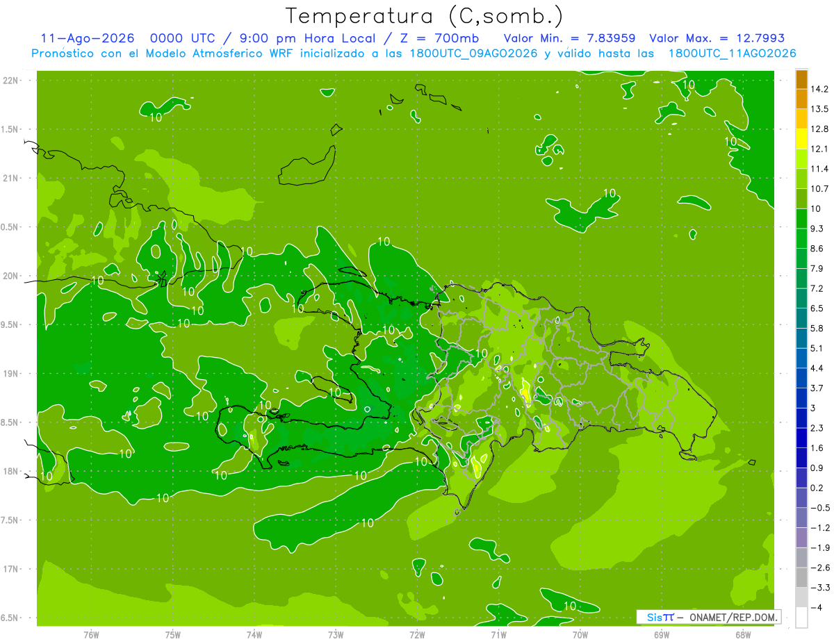The height and width of the screenshot is (644, 834).
Task: Pick the light gray swatch between -4 and -3.3
Action: [801, 597]
